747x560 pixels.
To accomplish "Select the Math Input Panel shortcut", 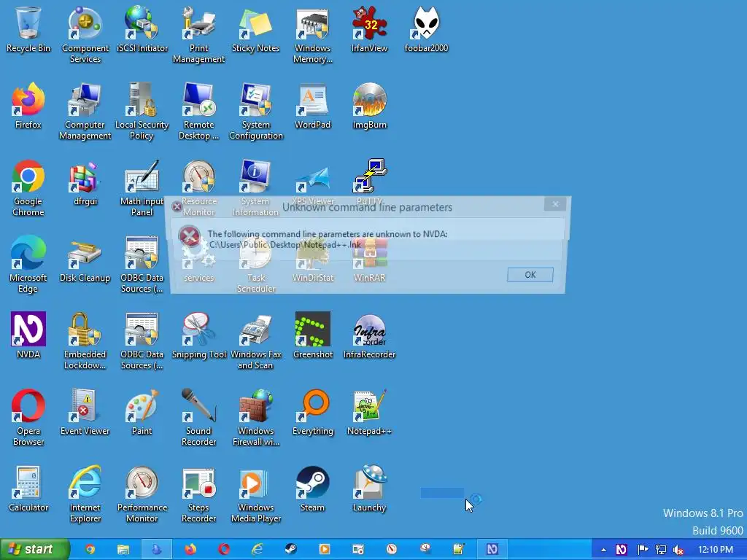I will 142,187.
